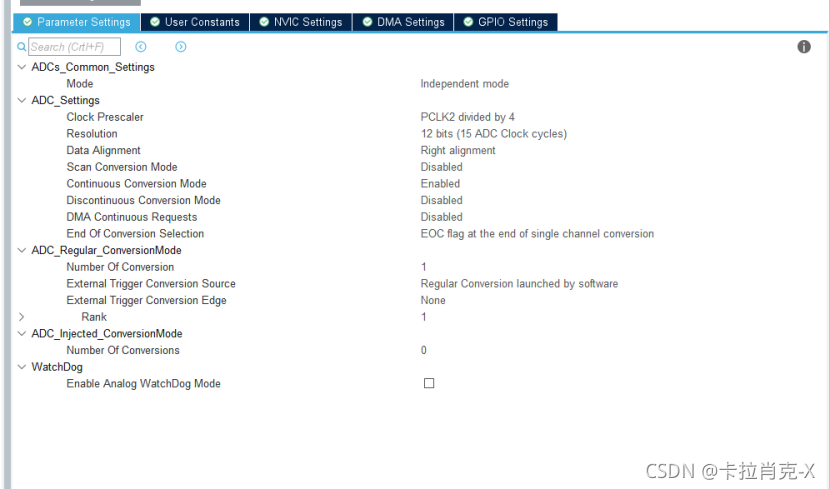This screenshot has height=489, width=830.
Task: Select the DMA Continuous Requests row
Action: pos(418,217)
